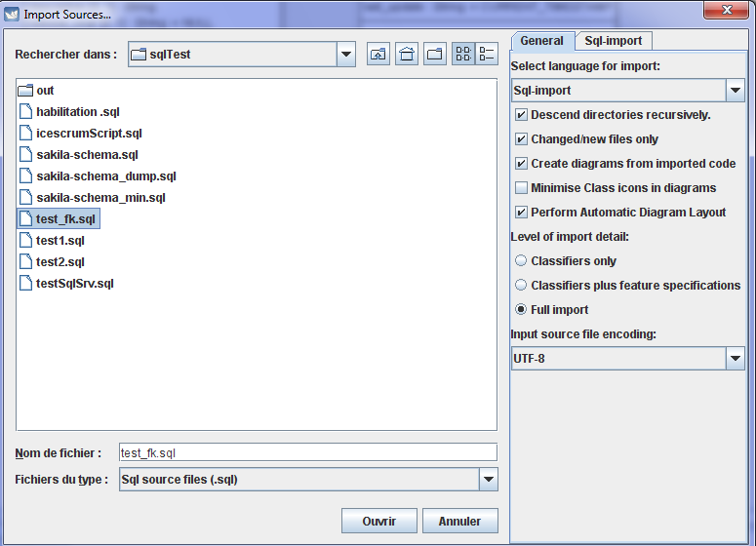Go up one folder level
756x546 pixels.
[x=378, y=54]
